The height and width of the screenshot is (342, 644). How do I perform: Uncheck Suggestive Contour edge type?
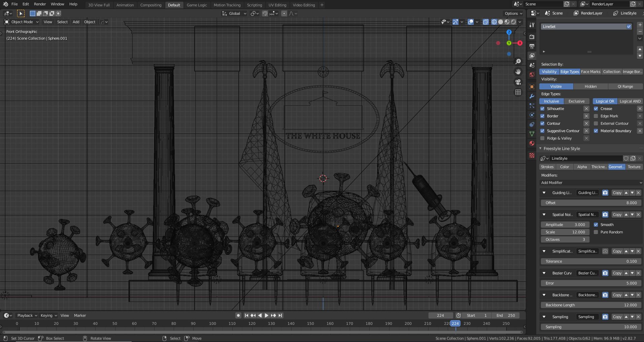542,131
